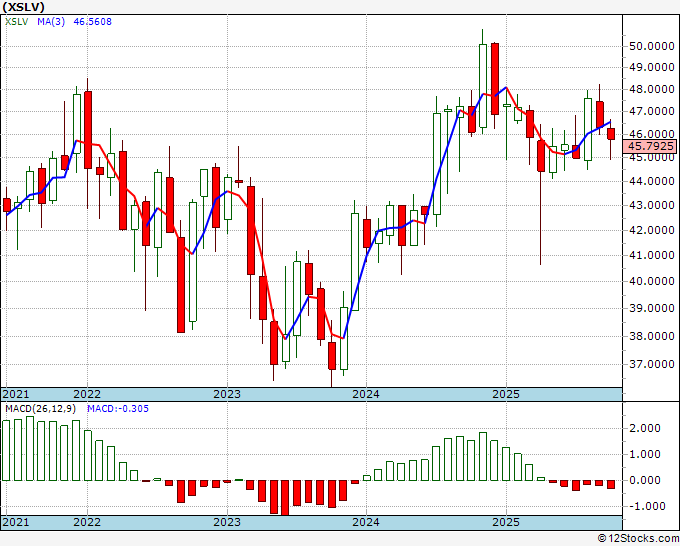This screenshot has height=546, width=680.
Task: Click the 1.000 MACD axis label
Action: pyautogui.click(x=646, y=454)
